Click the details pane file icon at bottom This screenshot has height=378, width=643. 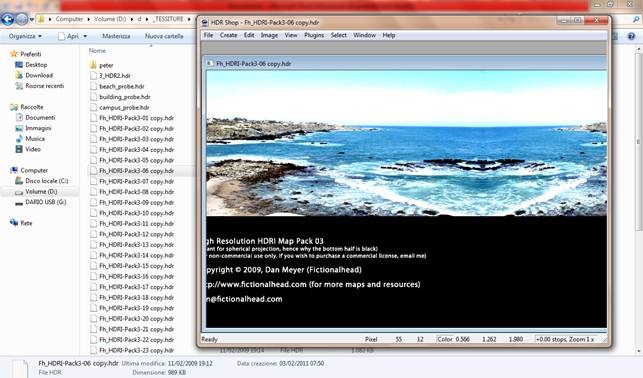(20, 368)
